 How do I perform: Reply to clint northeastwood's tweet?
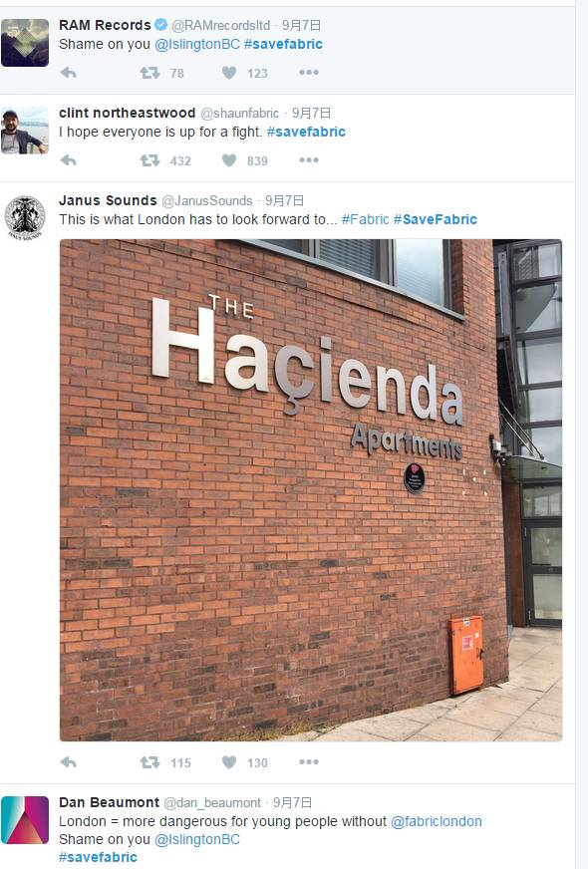tap(68, 160)
